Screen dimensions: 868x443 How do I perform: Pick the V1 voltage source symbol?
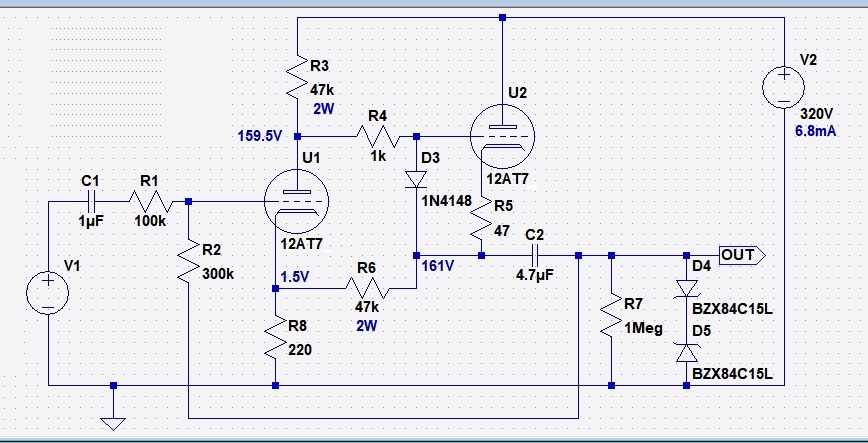click(x=48, y=293)
